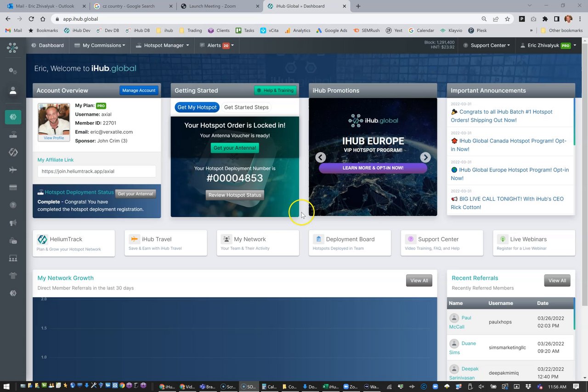The image size is (588, 392).
Task: Switch to the Launch Meeting Zoom tab
Action: tap(219, 6)
